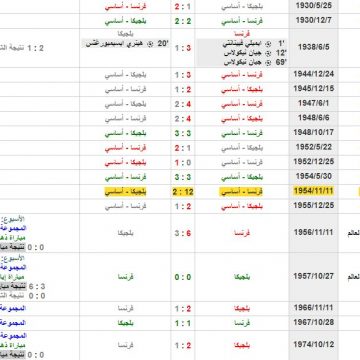Open the 0 : 0 score of 1957/10/27
The height and width of the screenshot is (360, 360).
click(183, 277)
